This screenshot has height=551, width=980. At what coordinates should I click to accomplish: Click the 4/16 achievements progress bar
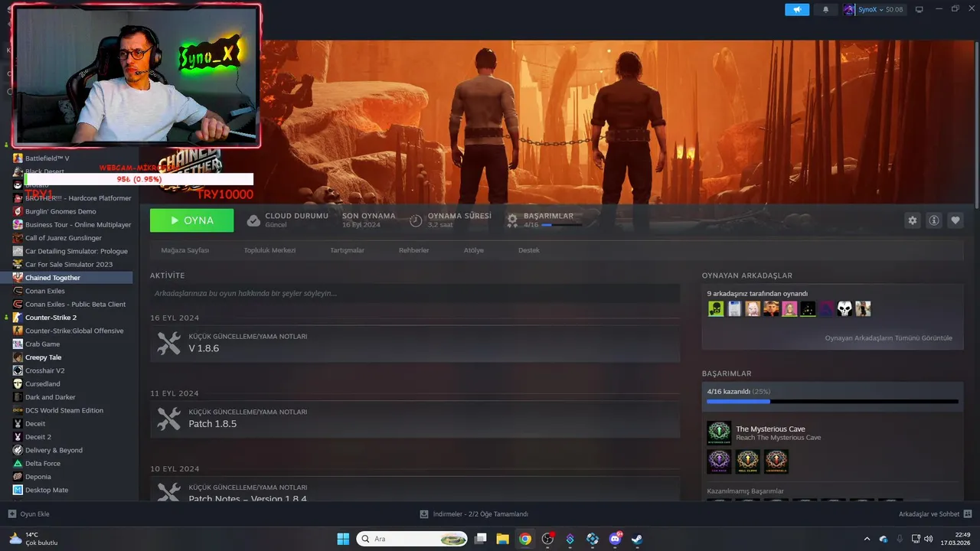tap(832, 401)
